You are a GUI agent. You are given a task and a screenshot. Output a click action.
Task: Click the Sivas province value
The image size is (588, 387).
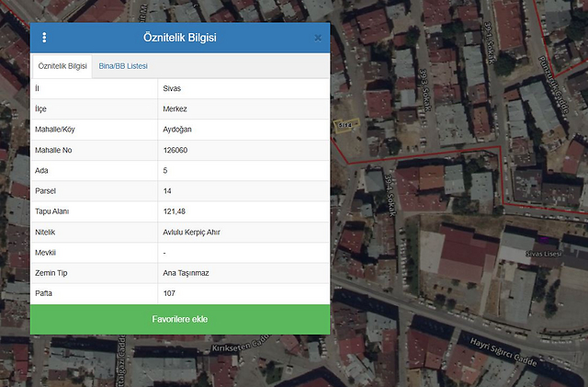coord(172,88)
